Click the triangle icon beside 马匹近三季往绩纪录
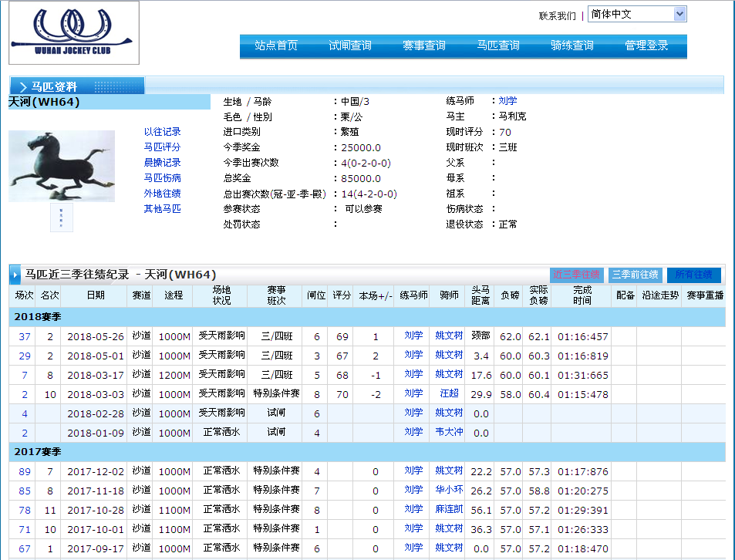The image size is (735, 560). [15, 275]
